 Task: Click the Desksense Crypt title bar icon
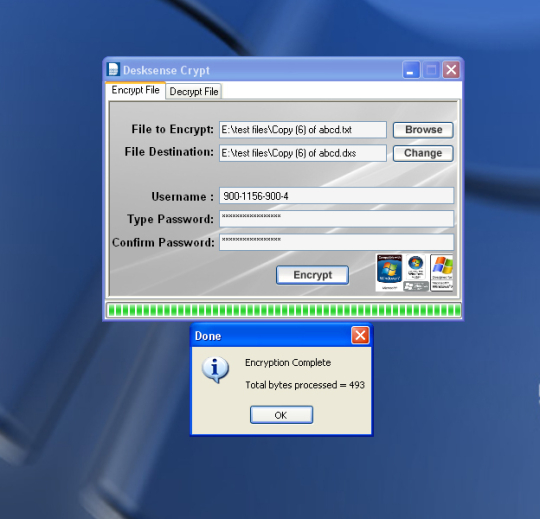point(113,69)
